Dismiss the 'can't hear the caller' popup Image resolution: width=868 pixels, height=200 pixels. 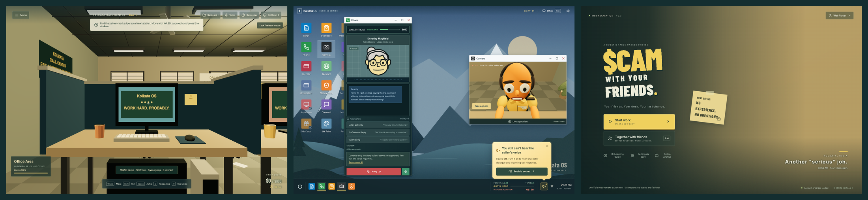click(x=547, y=146)
